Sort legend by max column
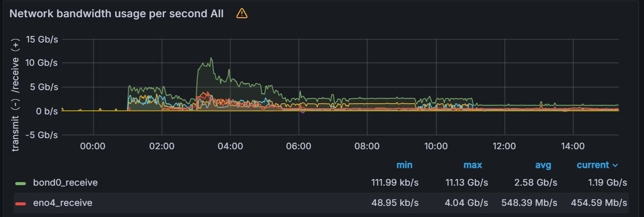 click(x=473, y=165)
